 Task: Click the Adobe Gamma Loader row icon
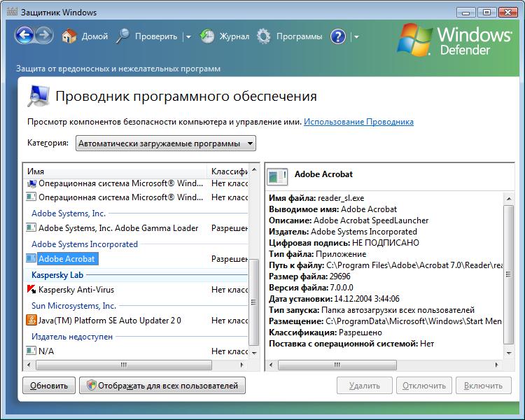coord(31,227)
